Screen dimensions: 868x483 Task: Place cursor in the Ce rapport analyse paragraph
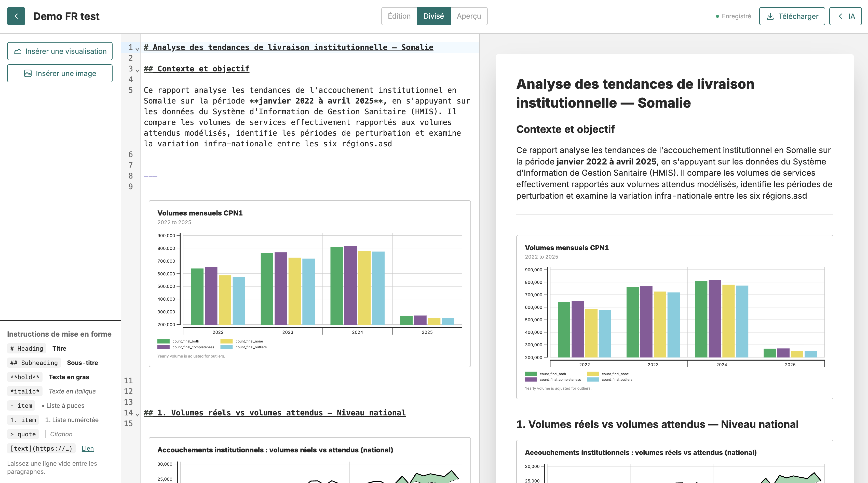pyautogui.click(x=307, y=117)
